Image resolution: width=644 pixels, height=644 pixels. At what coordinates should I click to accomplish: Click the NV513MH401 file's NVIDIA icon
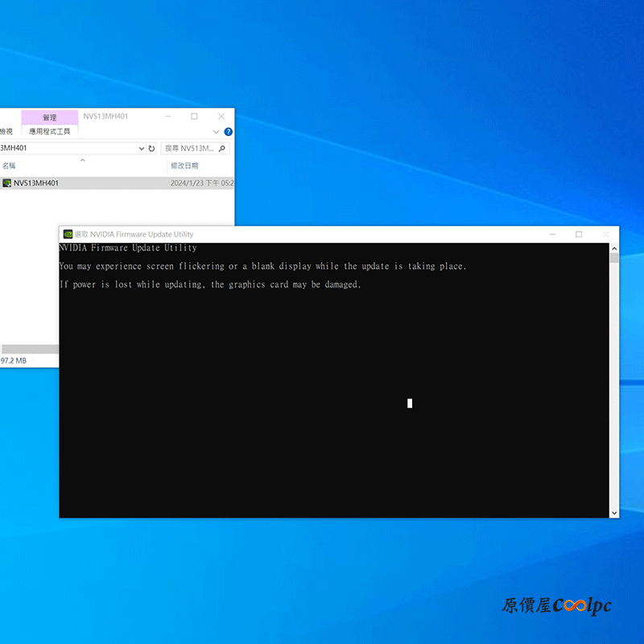(6, 184)
